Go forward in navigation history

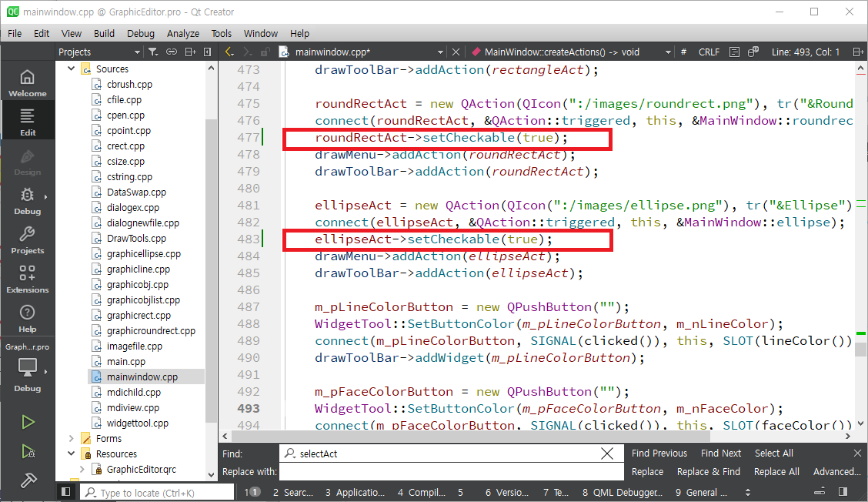[247, 52]
